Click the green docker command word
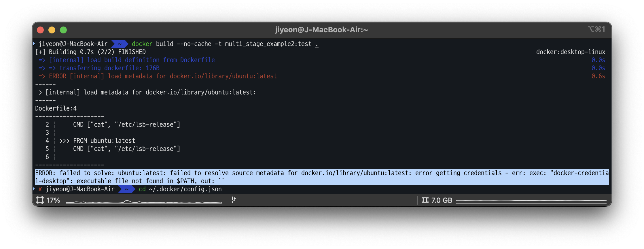644x249 pixels. pyautogui.click(x=142, y=44)
